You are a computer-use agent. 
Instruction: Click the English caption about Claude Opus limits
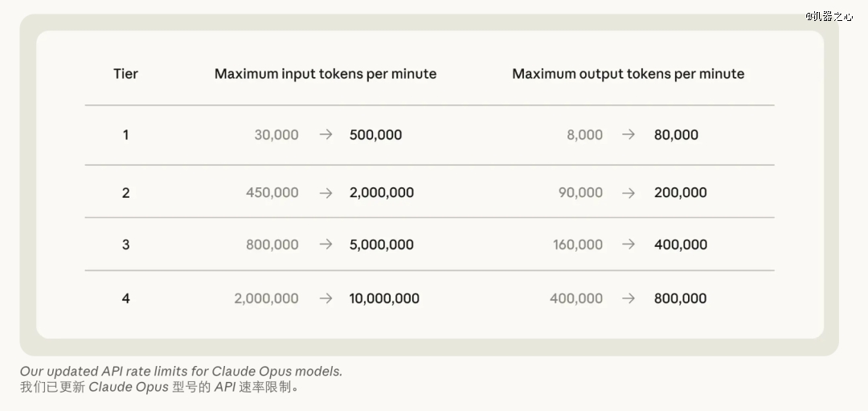tap(181, 371)
